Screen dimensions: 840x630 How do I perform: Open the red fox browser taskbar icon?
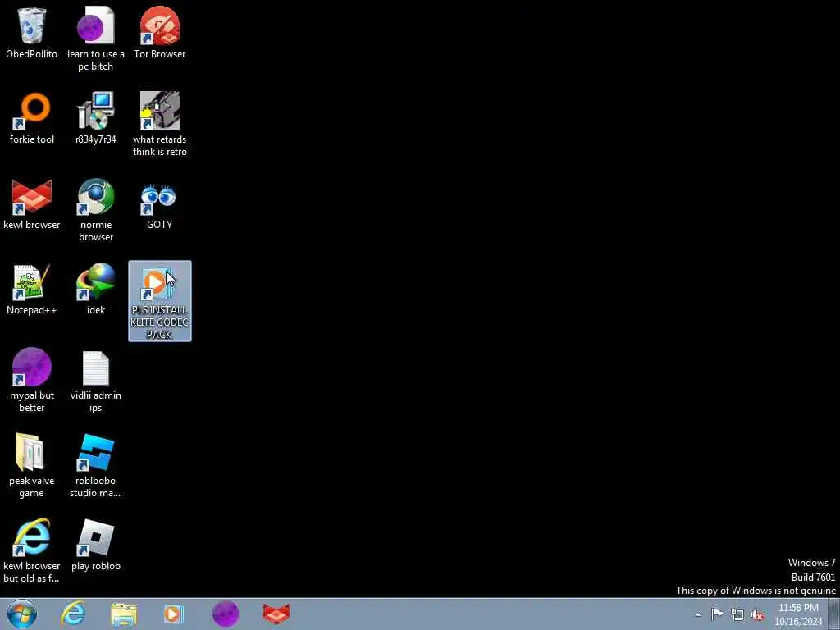(x=276, y=614)
